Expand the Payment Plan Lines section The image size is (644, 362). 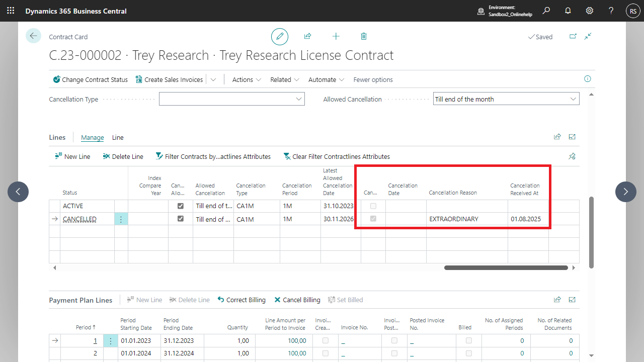(x=572, y=300)
